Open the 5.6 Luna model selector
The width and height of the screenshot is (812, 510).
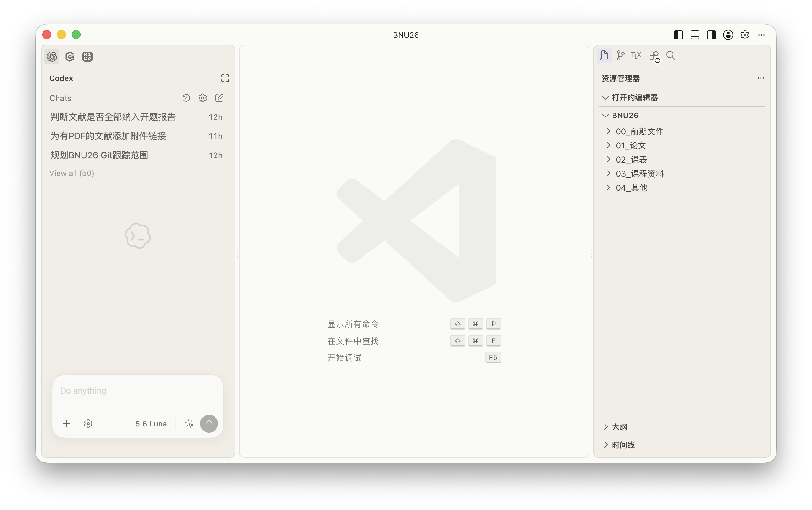coord(151,424)
